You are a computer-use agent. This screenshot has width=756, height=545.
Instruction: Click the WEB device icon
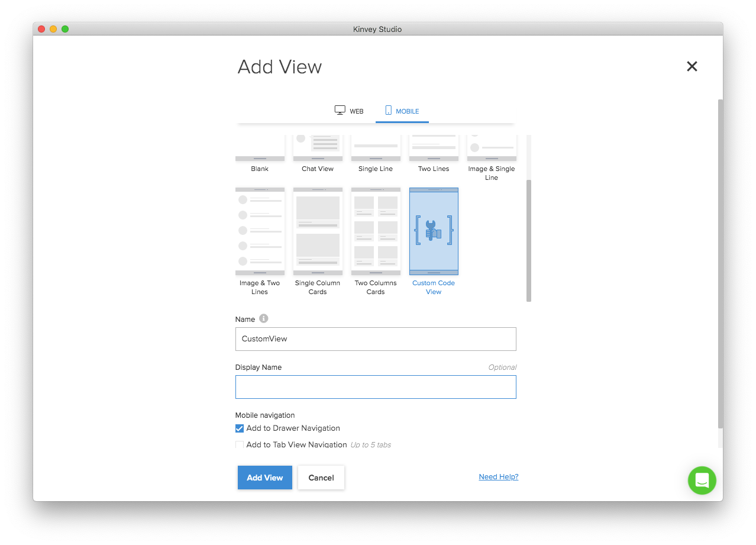(x=340, y=109)
